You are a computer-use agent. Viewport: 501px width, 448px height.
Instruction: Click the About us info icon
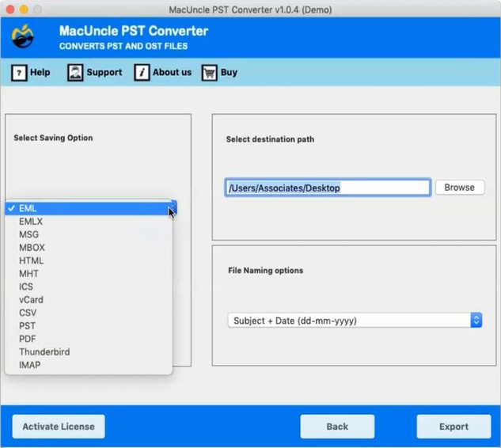point(142,73)
